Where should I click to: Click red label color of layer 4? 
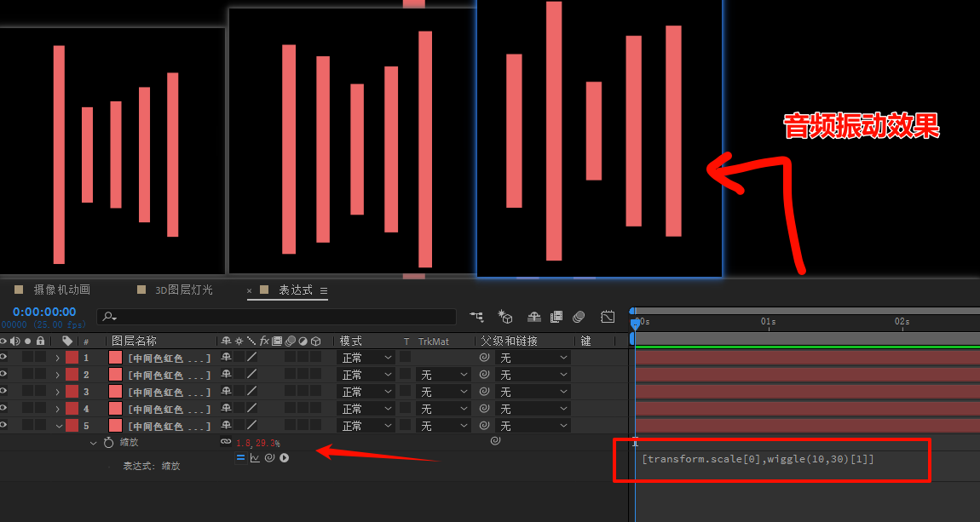[x=72, y=409]
